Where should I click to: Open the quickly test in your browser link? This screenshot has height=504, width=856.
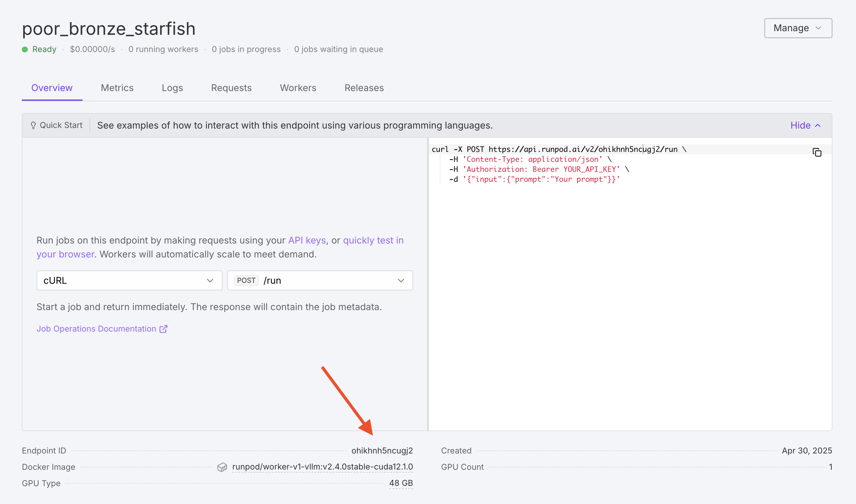373,241
